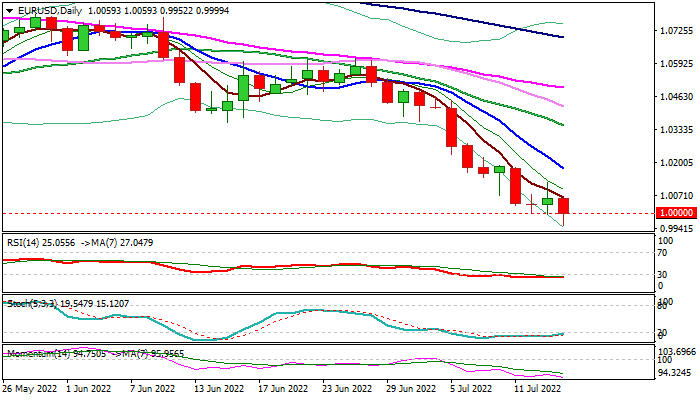
Task: Click the last red candlestick on the chart
Action: pos(564,205)
